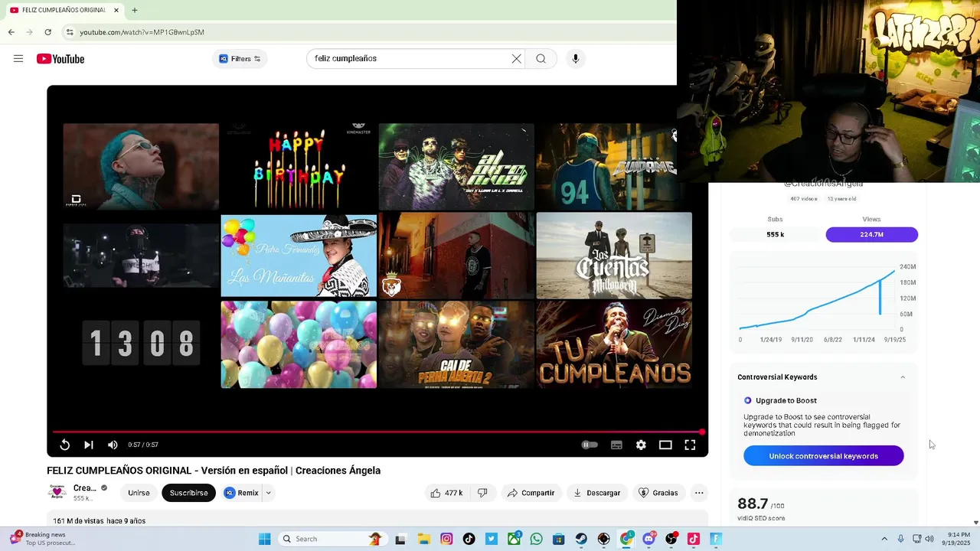Dislike the video with thumbs down
Image resolution: width=980 pixels, height=551 pixels.
click(x=482, y=493)
